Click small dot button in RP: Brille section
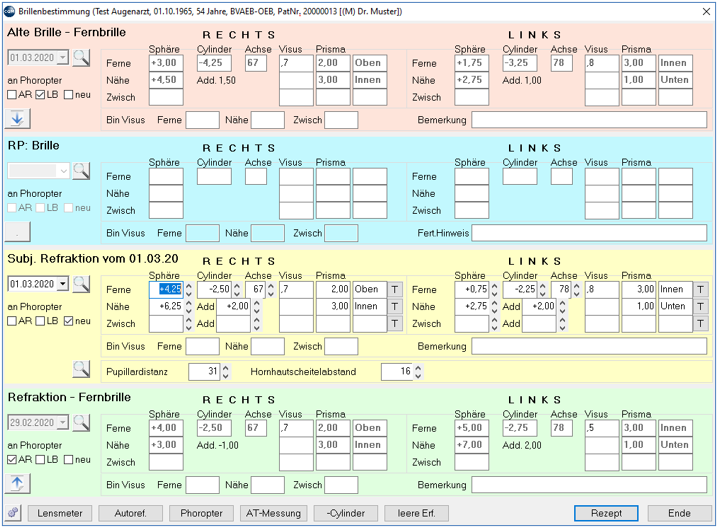 point(17,232)
